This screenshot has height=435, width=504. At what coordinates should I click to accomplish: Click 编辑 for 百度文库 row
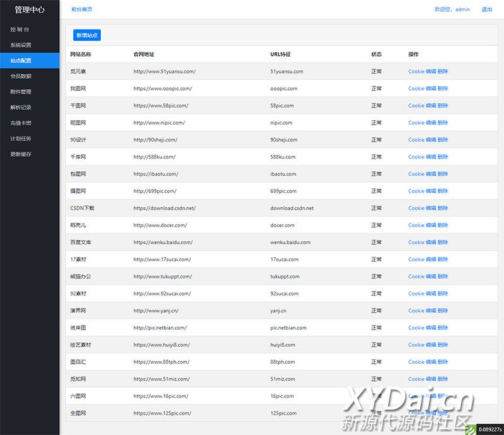click(x=431, y=242)
